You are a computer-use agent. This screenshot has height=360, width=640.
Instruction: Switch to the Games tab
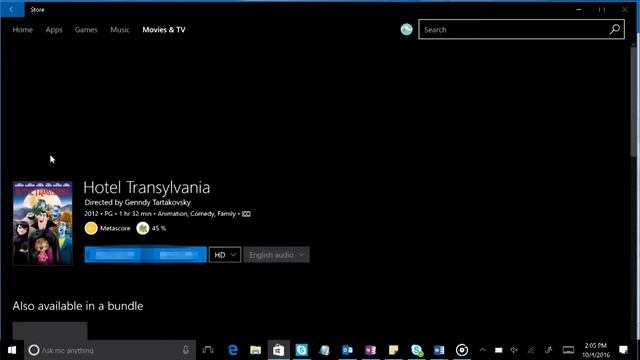click(x=86, y=30)
